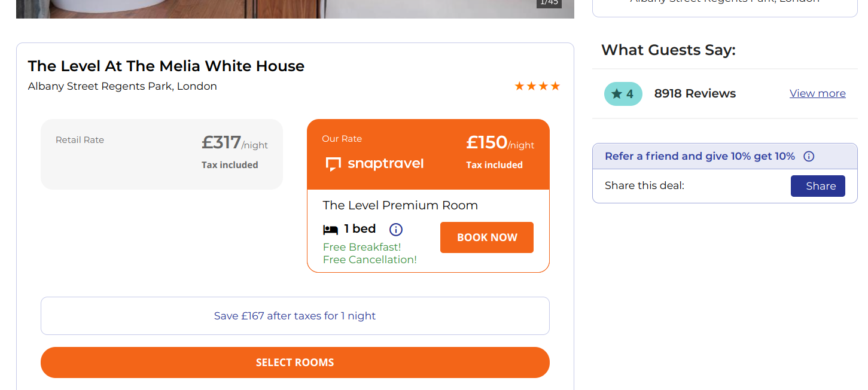This screenshot has height=390, width=868.
Task: Click The Level Premium Room title
Action: click(x=400, y=206)
